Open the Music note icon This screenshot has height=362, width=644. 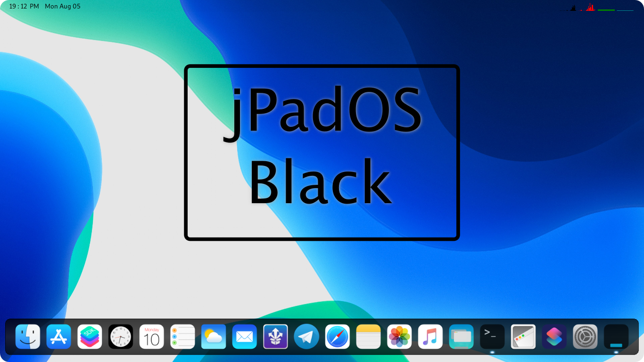point(430,337)
